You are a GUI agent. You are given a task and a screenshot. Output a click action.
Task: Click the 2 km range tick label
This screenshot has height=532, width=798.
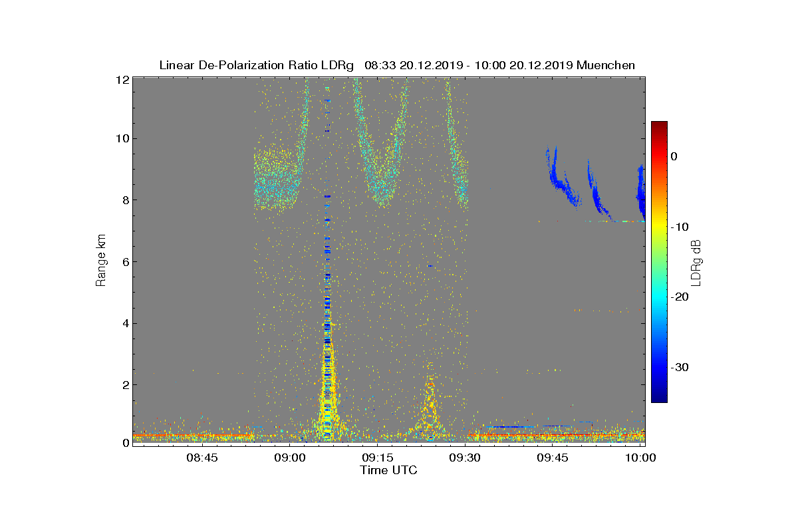(126, 384)
